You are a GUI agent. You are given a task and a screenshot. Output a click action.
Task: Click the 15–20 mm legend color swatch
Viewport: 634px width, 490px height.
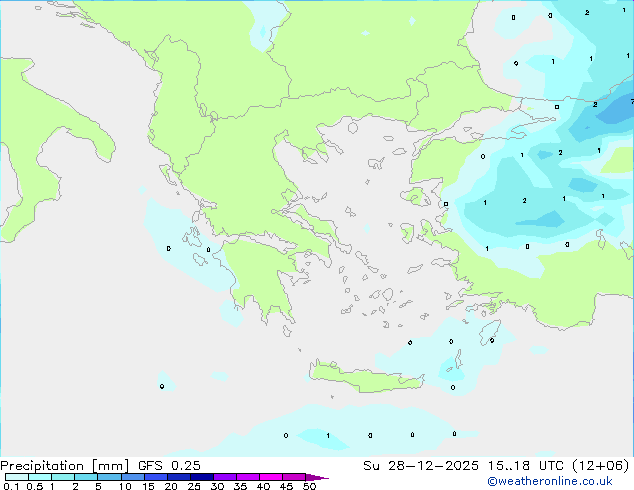tap(156, 477)
